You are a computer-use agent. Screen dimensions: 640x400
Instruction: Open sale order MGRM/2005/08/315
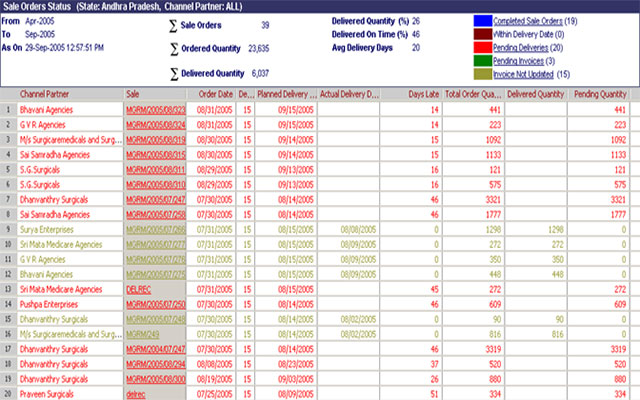tap(156, 155)
